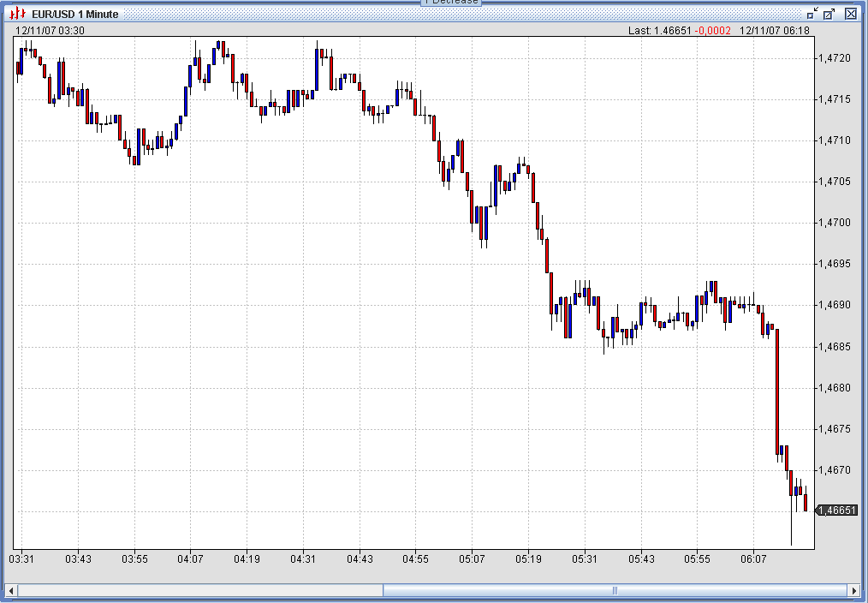Screen dimensions: 868x603
Task: Click the red candlestick chart icon in the title bar
Action: pos(18,14)
